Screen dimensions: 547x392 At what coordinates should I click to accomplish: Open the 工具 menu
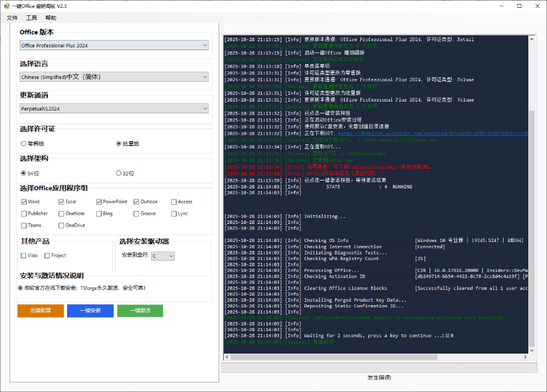tap(32, 18)
